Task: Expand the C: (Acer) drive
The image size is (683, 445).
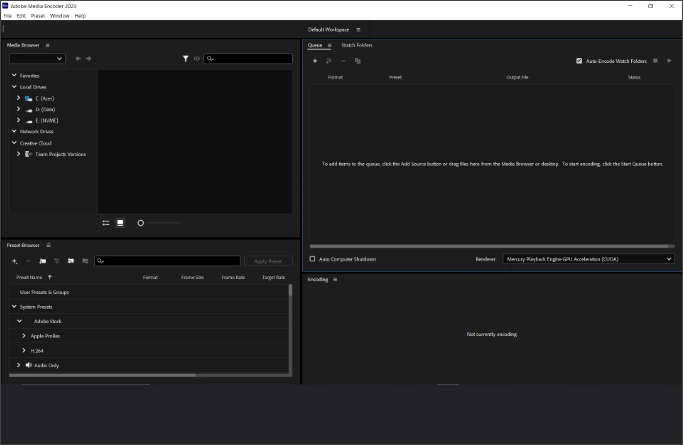Action: [x=18, y=98]
